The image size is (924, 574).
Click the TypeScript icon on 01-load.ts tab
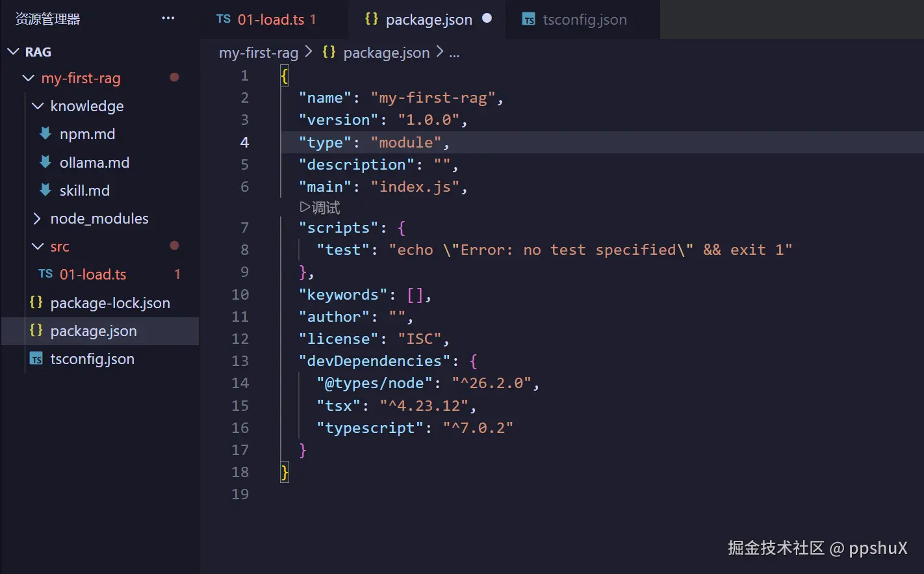(x=224, y=19)
